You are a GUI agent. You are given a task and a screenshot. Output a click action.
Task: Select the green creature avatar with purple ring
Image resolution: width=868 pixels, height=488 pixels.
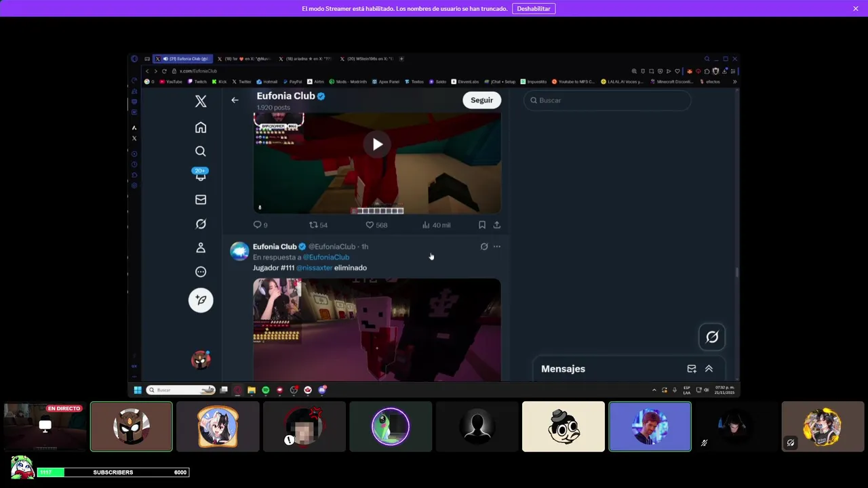391,426
